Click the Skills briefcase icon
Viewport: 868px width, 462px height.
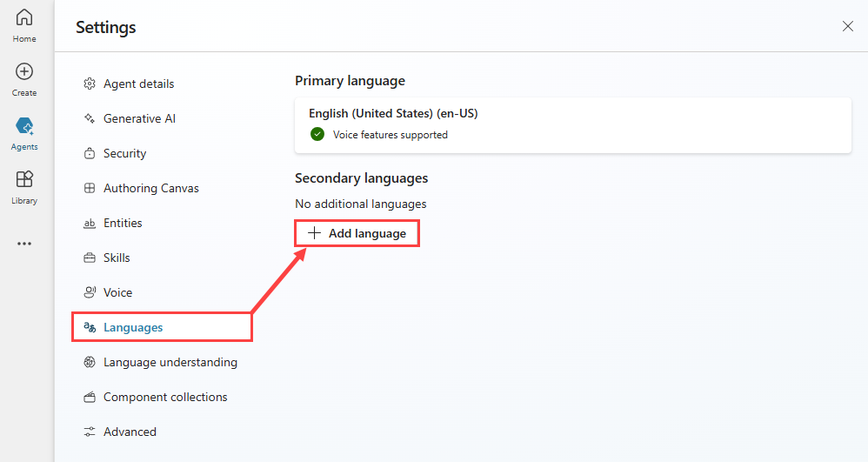point(89,258)
